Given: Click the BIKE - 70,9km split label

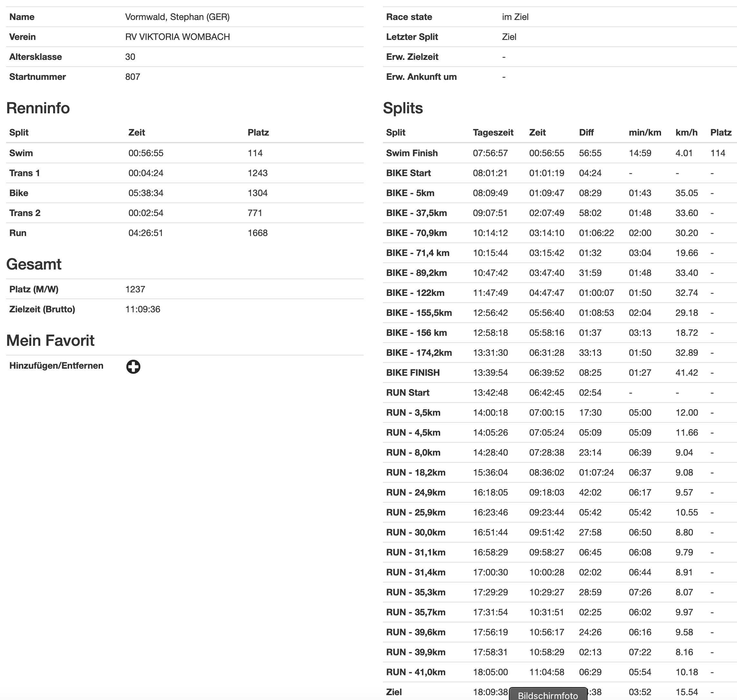Looking at the screenshot, I should click(x=416, y=233).
